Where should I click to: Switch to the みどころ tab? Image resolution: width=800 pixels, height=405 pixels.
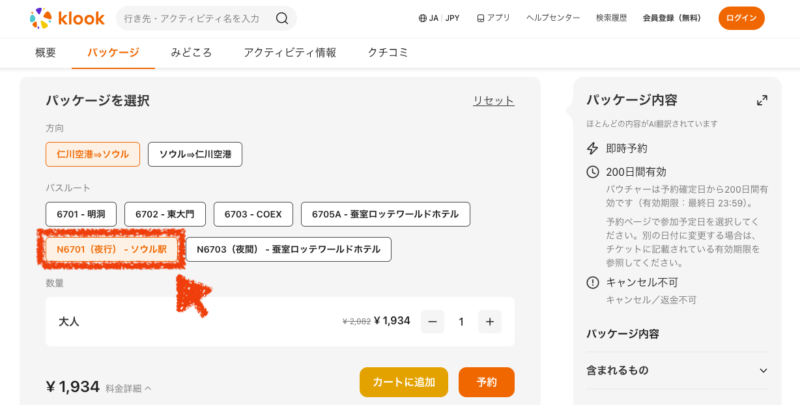point(191,53)
